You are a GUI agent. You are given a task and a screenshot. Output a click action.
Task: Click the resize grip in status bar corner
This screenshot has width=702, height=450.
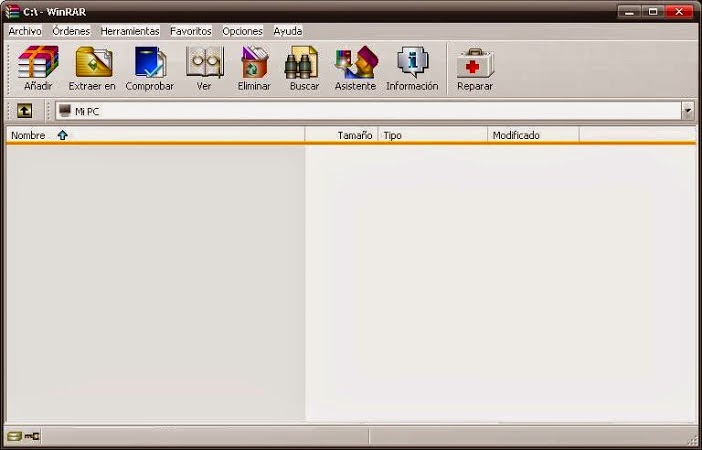pos(693,440)
